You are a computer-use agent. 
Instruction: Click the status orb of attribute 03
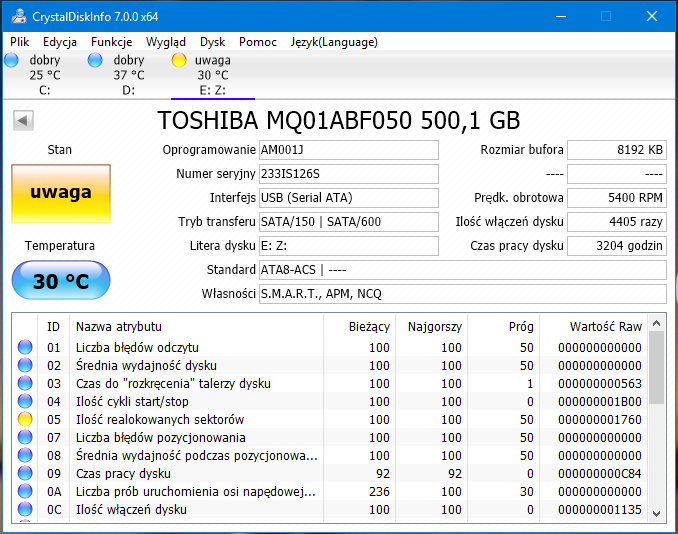click(x=25, y=384)
